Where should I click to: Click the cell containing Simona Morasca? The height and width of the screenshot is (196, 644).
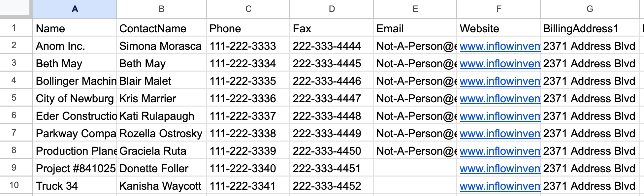(x=161, y=46)
